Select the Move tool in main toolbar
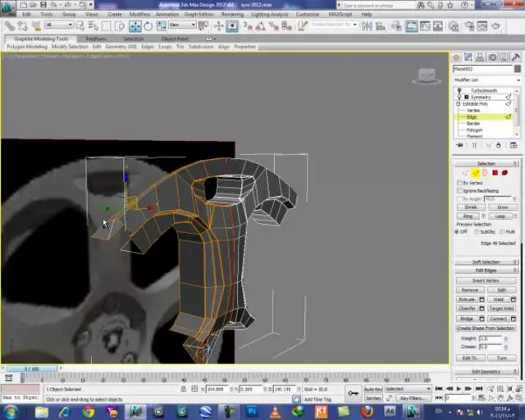 135,26
